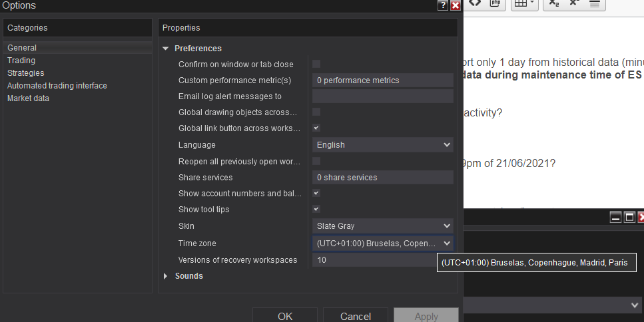This screenshot has width=644, height=322.
Task: Select Market data category
Action: coord(28,98)
